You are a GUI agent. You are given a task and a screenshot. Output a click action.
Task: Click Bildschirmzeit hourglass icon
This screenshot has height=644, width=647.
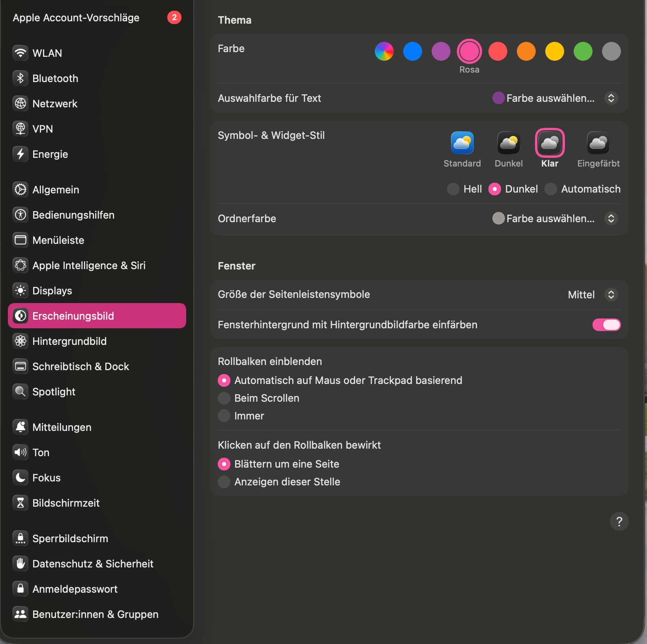click(x=21, y=503)
